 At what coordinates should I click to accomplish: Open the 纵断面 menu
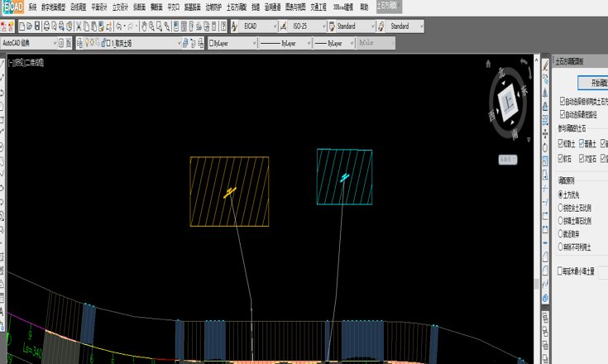(139, 7)
